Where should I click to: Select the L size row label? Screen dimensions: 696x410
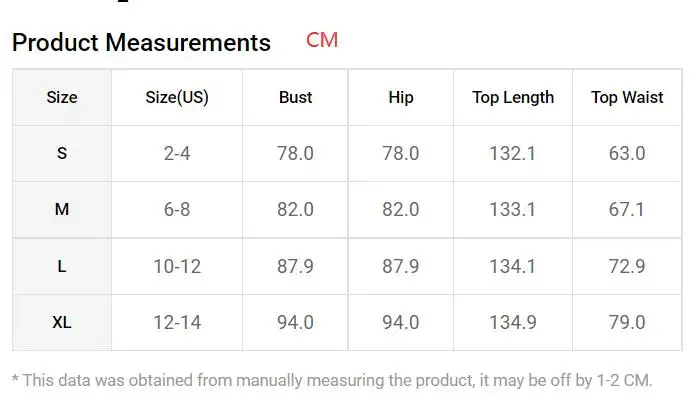[x=62, y=266]
